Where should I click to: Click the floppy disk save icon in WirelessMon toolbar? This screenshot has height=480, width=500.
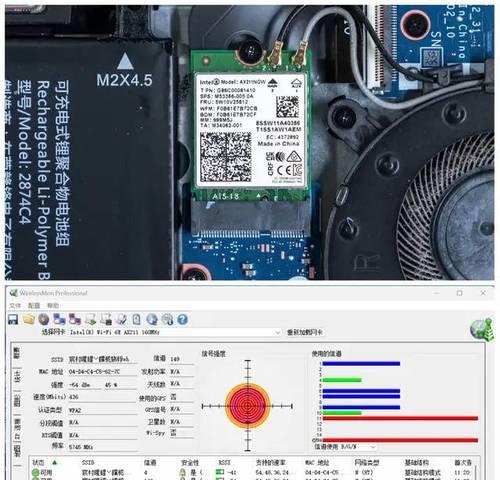point(13,319)
